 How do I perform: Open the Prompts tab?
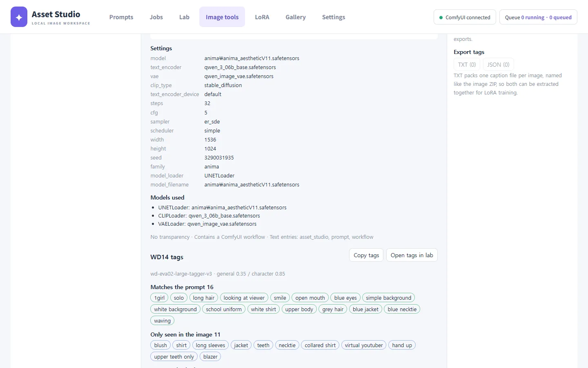point(121,17)
